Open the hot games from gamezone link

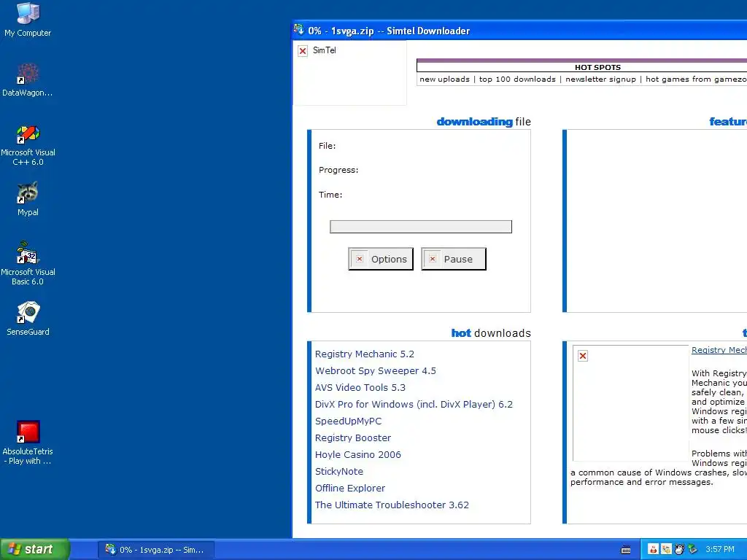(x=696, y=79)
